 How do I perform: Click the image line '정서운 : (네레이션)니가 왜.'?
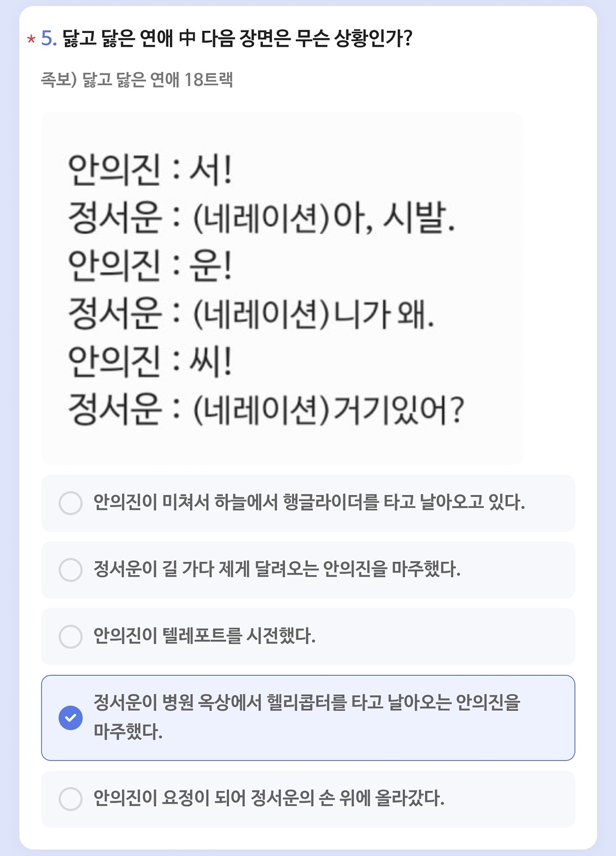click(252, 313)
